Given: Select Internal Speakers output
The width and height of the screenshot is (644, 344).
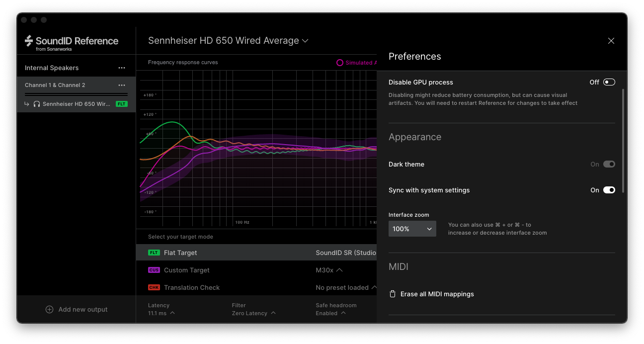Looking at the screenshot, I should click(x=52, y=68).
